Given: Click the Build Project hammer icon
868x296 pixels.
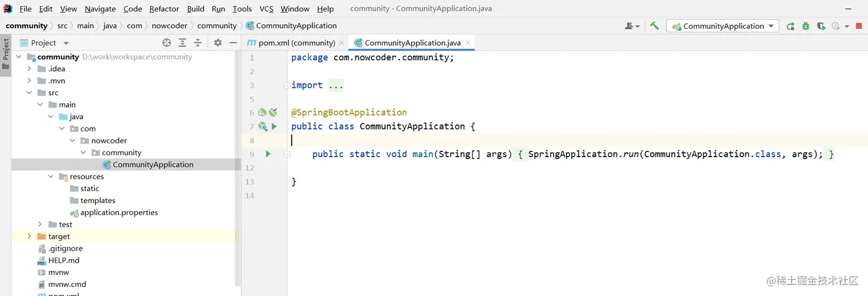Looking at the screenshot, I should pyautogui.click(x=654, y=26).
